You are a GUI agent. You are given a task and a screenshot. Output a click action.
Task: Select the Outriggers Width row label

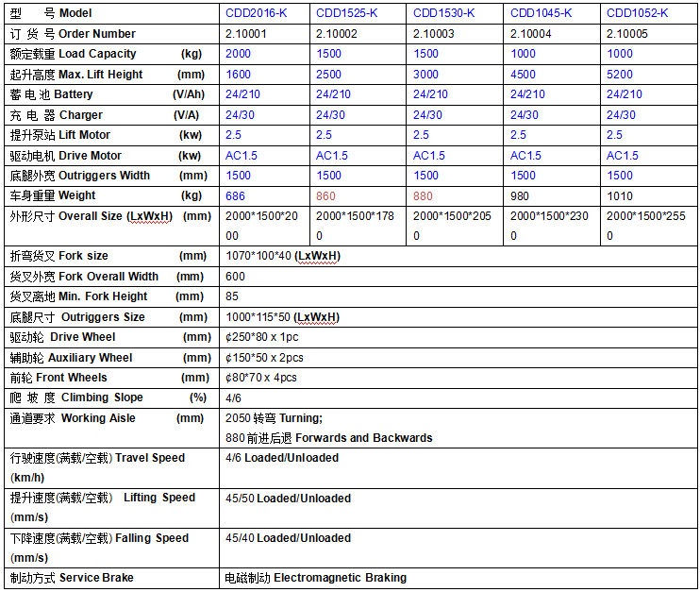tap(104, 176)
